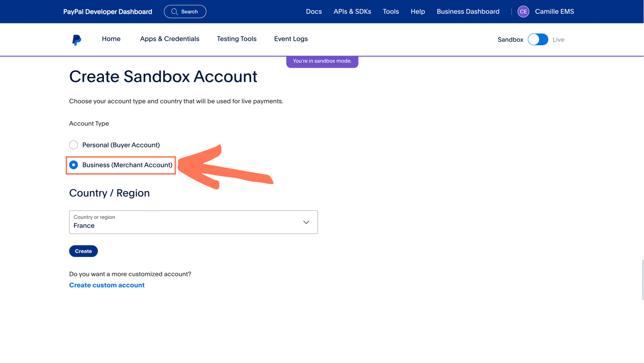Toggle the Sandbox/Live switch

(538, 40)
